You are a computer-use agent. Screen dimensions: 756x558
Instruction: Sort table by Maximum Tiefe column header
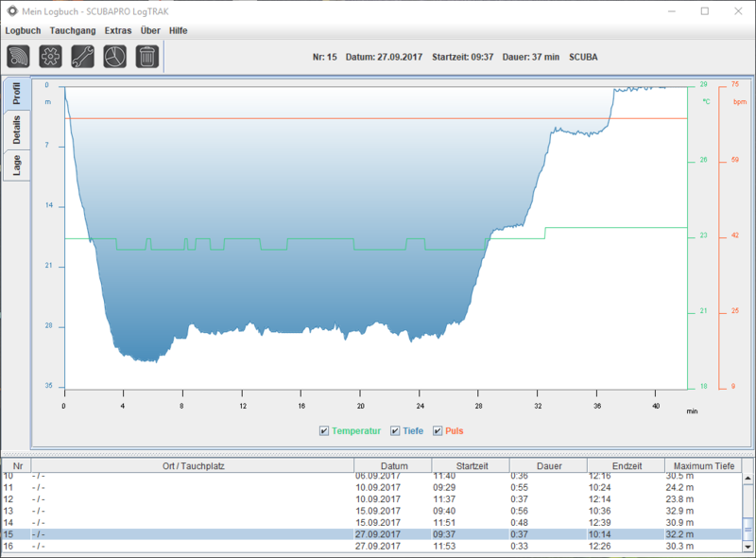(x=700, y=465)
